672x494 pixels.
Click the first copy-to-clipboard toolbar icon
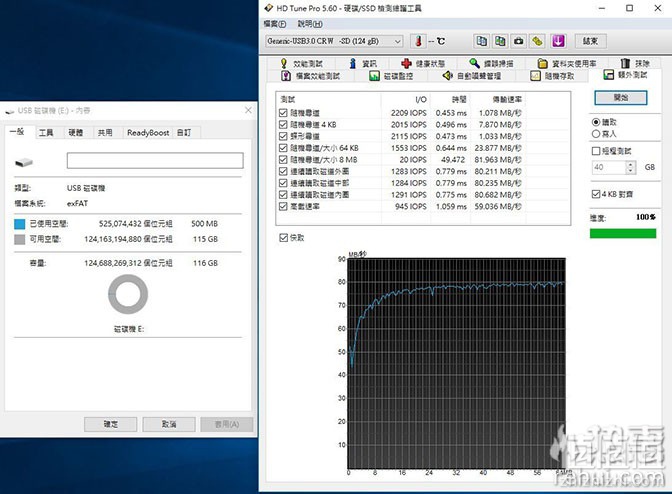pyautogui.click(x=482, y=41)
